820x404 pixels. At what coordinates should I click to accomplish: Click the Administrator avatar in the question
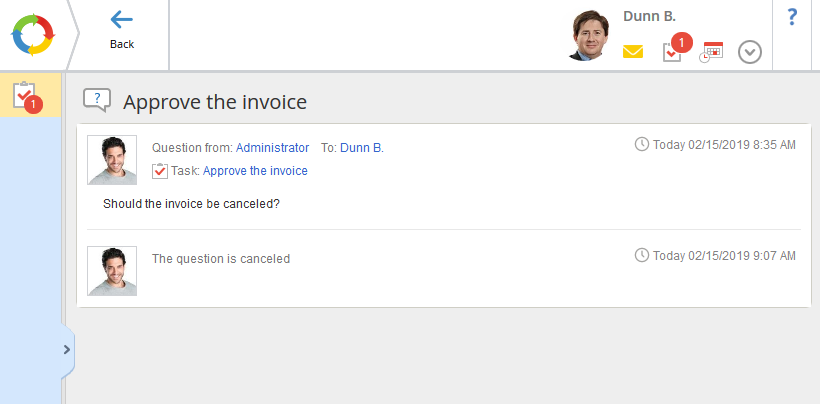(112, 160)
